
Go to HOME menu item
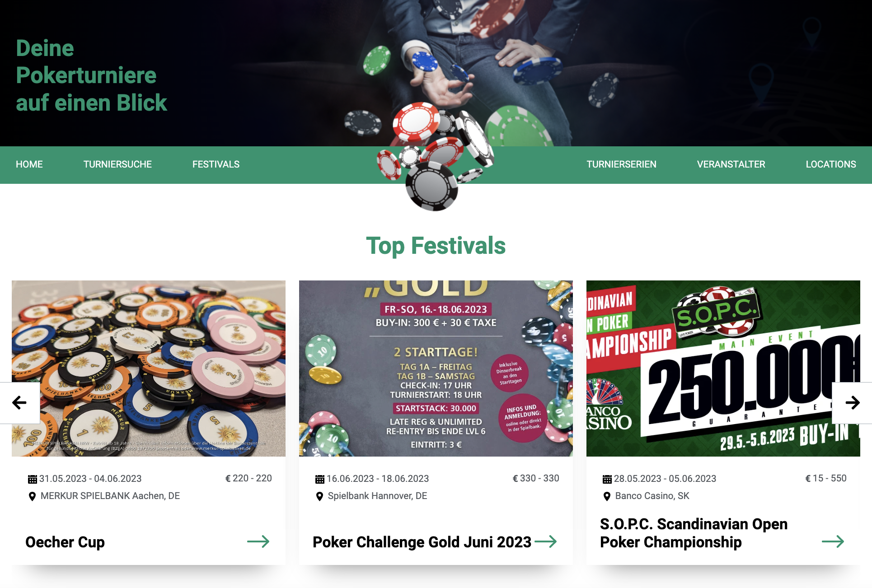click(x=29, y=164)
